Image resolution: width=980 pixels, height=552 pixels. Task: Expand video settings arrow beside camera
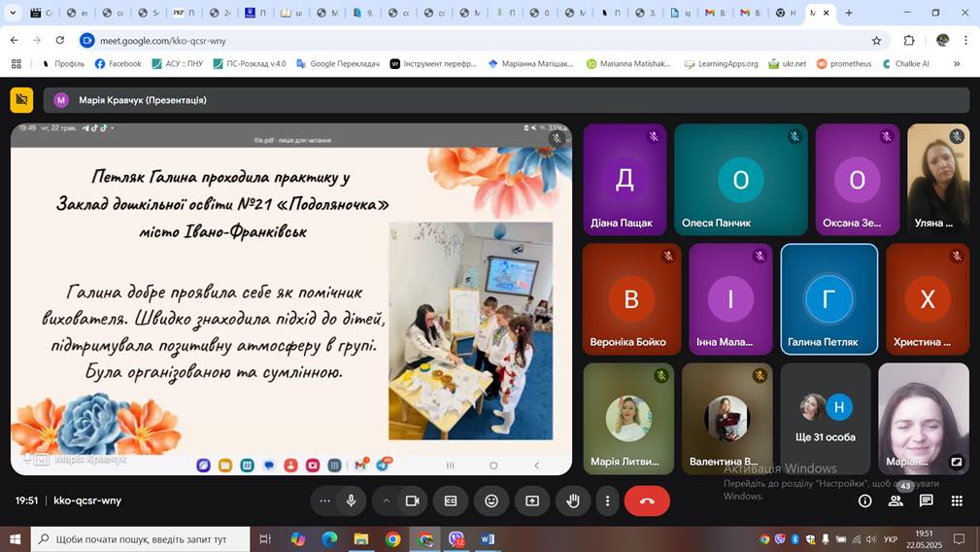[386, 500]
